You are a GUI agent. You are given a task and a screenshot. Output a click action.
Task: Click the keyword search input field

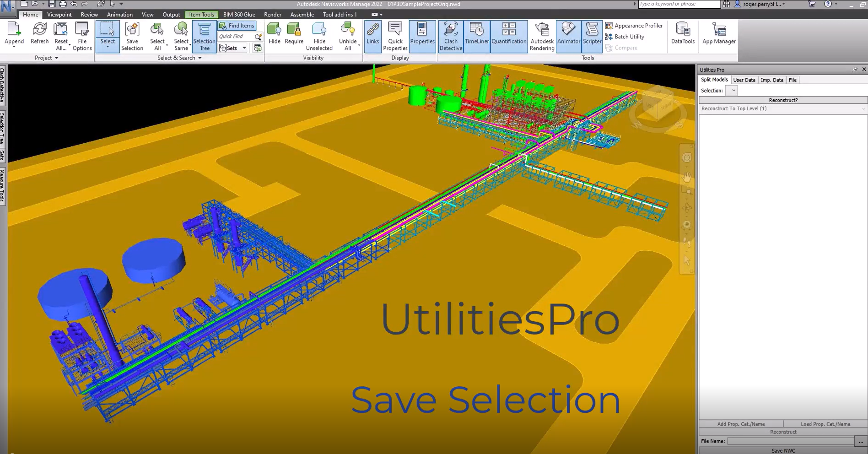[x=679, y=4]
